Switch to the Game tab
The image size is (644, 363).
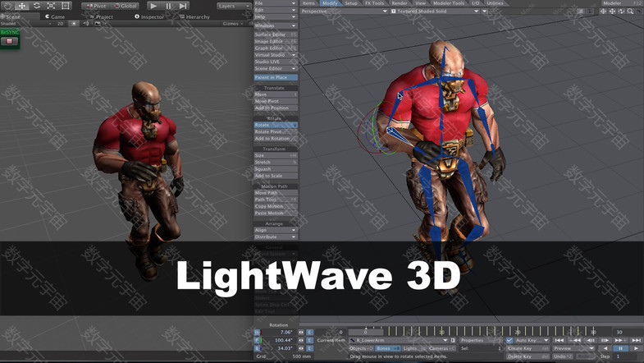pos(55,17)
